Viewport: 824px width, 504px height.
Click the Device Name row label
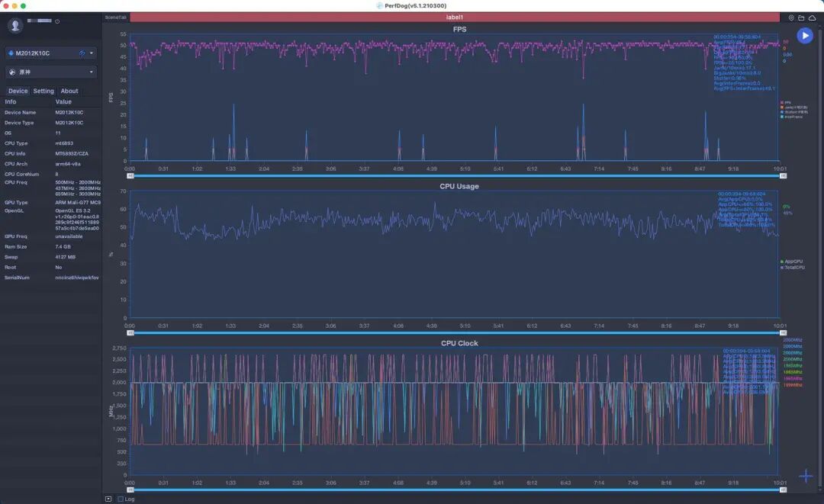21,112
